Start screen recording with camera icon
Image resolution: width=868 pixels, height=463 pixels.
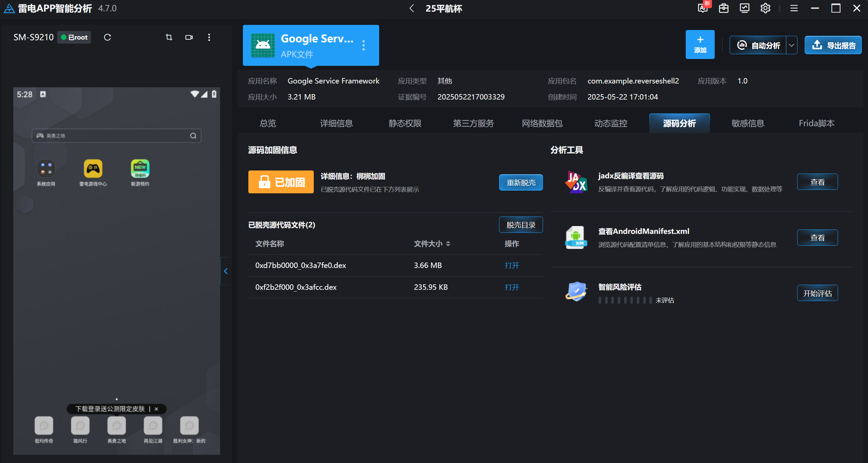pos(189,37)
